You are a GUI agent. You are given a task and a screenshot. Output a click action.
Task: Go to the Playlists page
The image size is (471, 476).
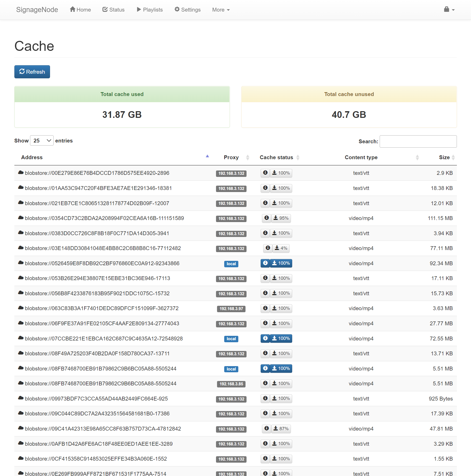click(150, 10)
